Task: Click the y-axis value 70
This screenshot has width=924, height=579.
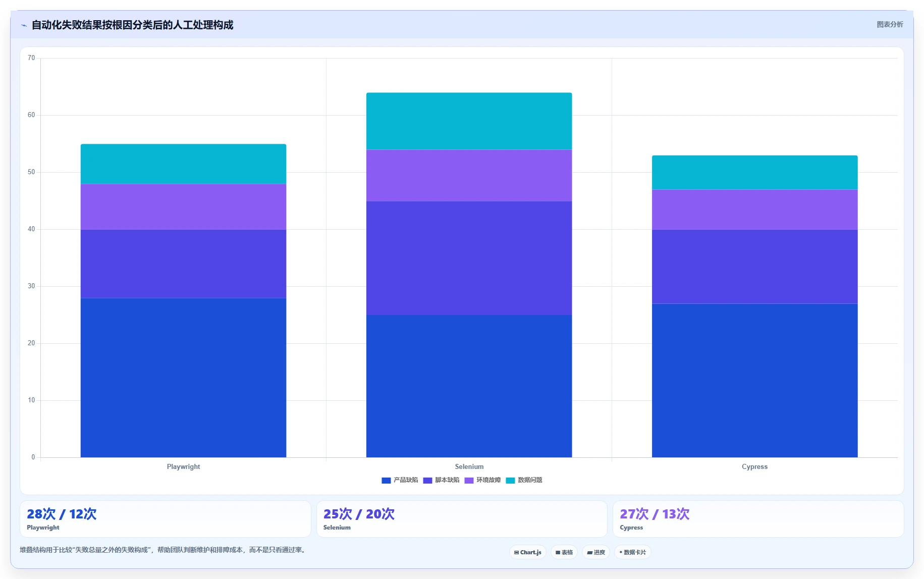Action: click(31, 58)
